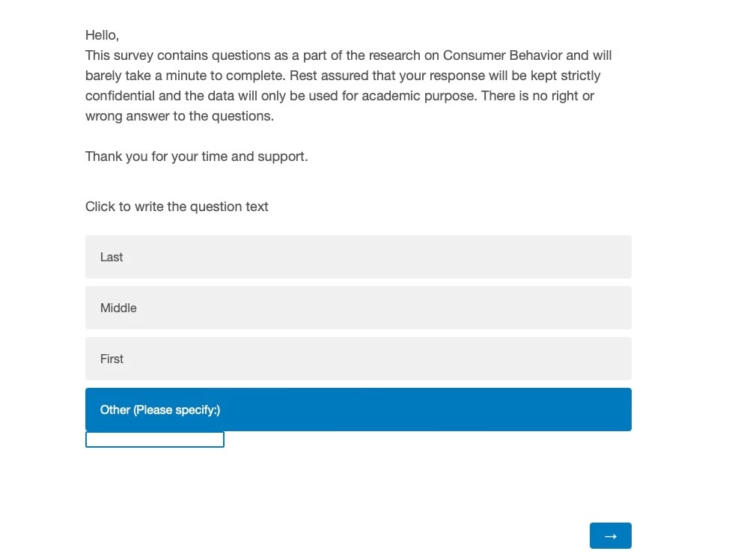Click the word "First" label text
Screen dimensions: 732x560
click(x=112, y=359)
